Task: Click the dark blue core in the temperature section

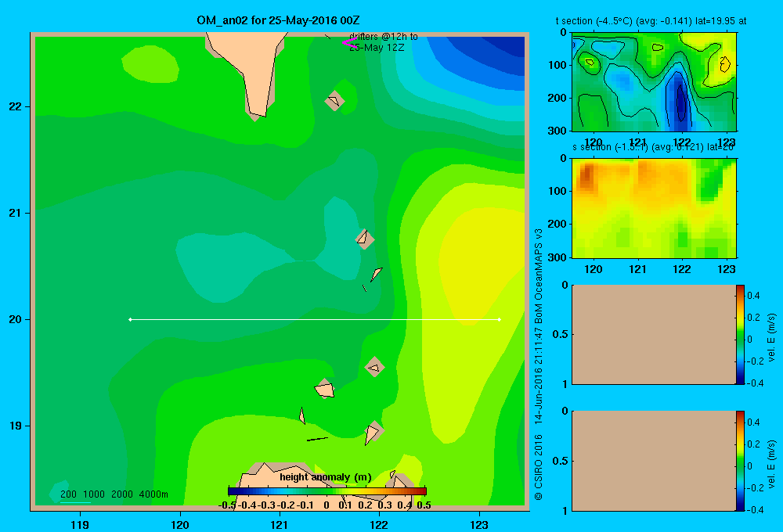Action: coord(680,102)
